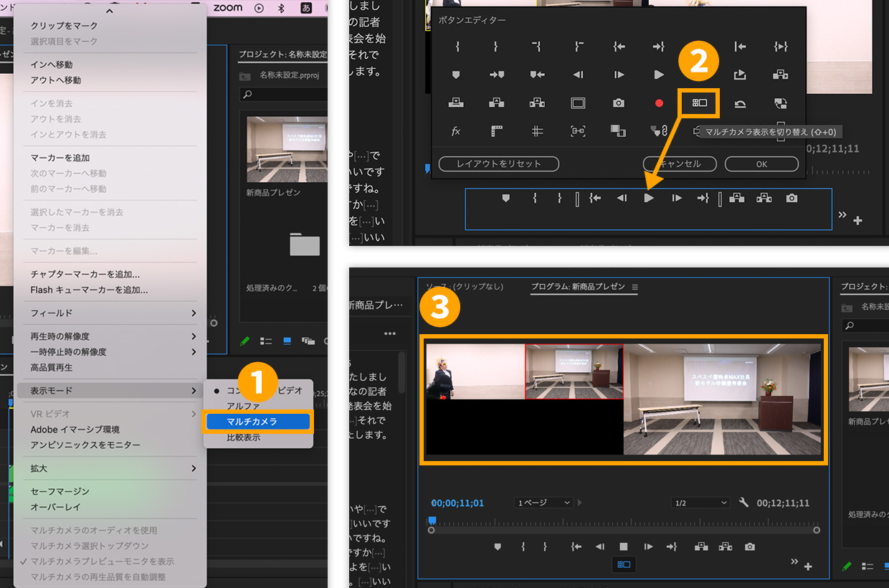
Task: Choose チャプターマーカーを追加 menu item
Action: tap(110, 275)
